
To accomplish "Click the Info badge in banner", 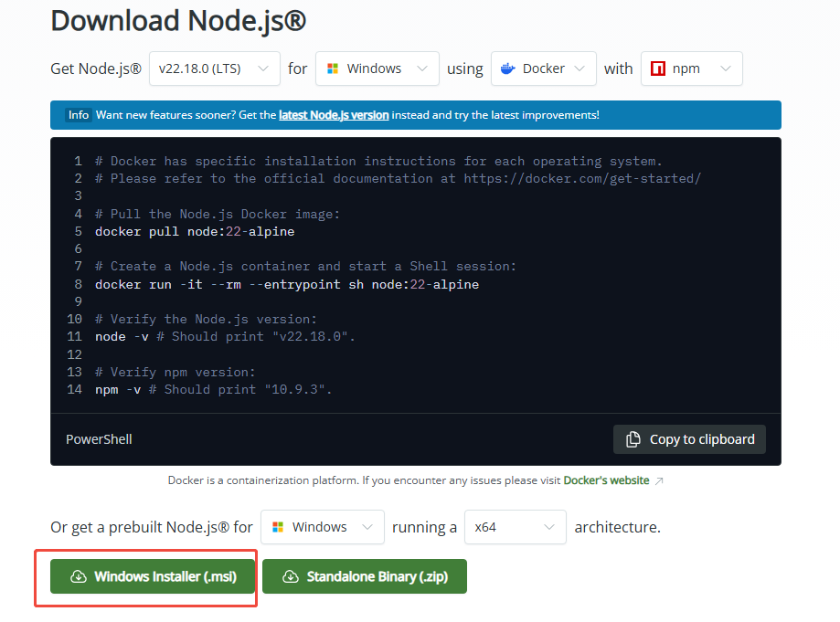I will coord(79,115).
